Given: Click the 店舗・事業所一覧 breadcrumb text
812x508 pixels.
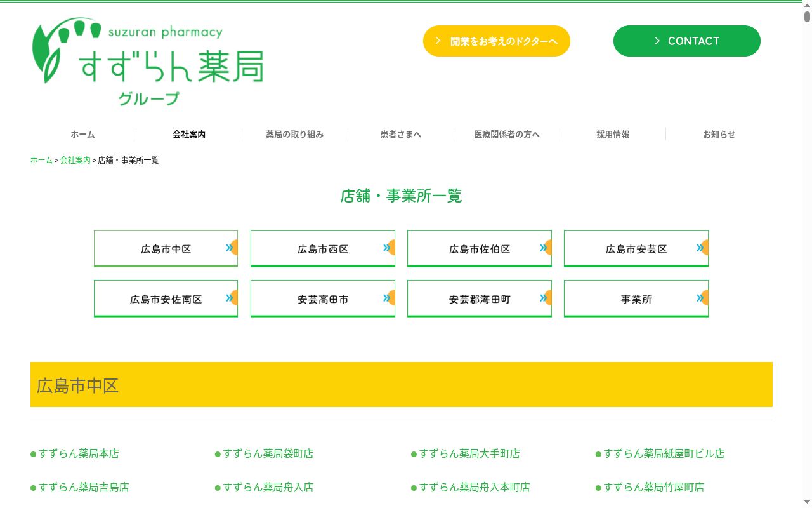Looking at the screenshot, I should [x=128, y=160].
